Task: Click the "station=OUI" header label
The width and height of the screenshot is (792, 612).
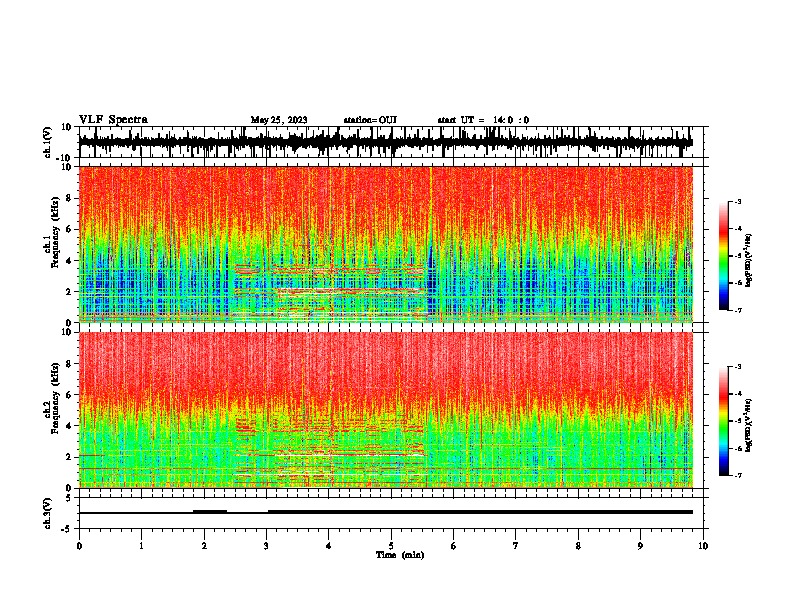Action: [370, 120]
